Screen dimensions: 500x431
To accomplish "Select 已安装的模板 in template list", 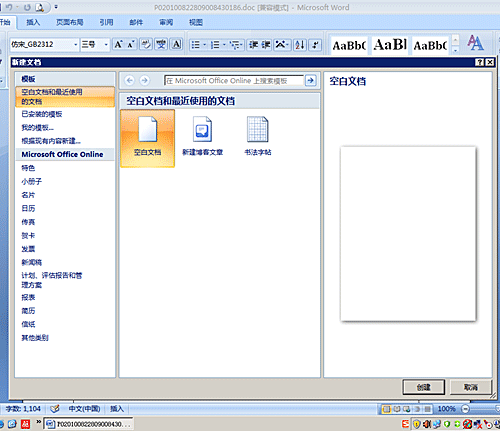I will click(42, 114).
